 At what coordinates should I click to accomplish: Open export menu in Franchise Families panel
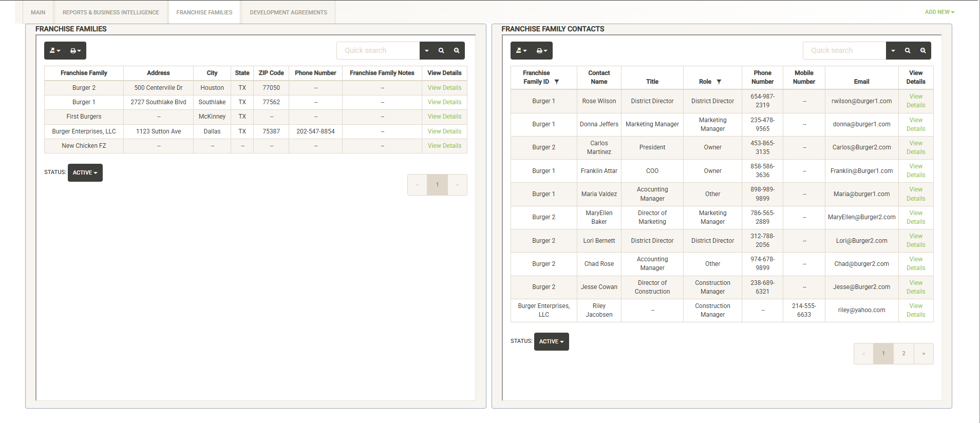(55, 51)
